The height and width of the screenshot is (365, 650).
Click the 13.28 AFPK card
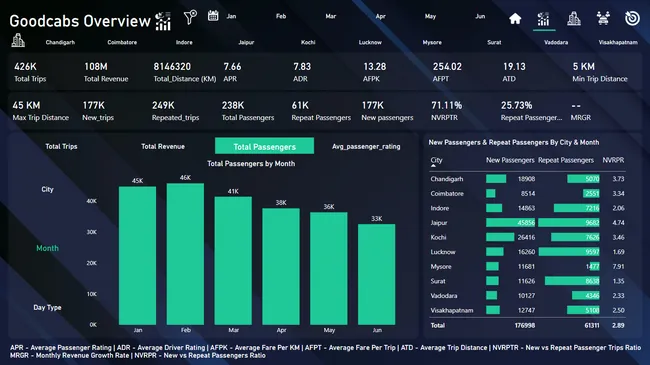click(x=374, y=72)
